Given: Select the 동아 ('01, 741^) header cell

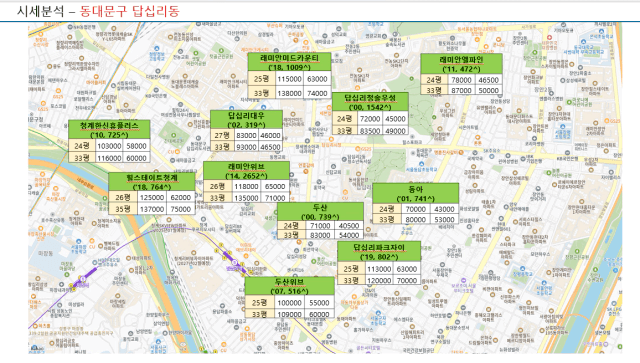Looking at the screenshot, I should pyautogui.click(x=416, y=194).
